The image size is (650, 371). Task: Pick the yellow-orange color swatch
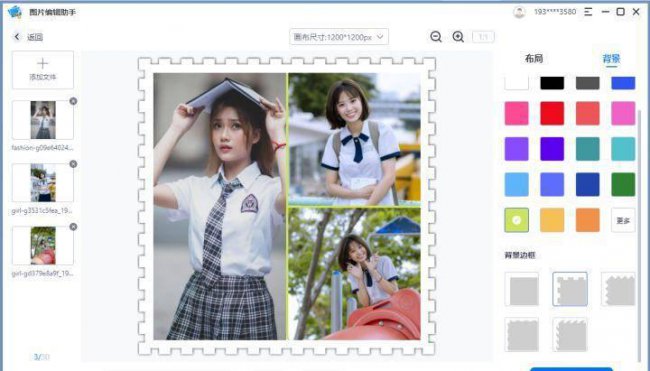[x=552, y=220]
